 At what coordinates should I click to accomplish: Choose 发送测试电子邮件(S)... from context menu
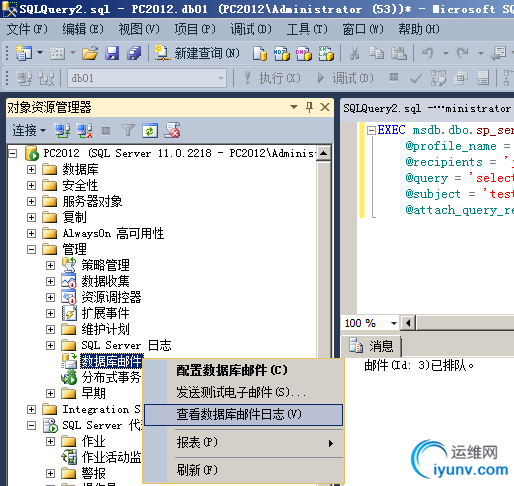pyautogui.click(x=243, y=392)
